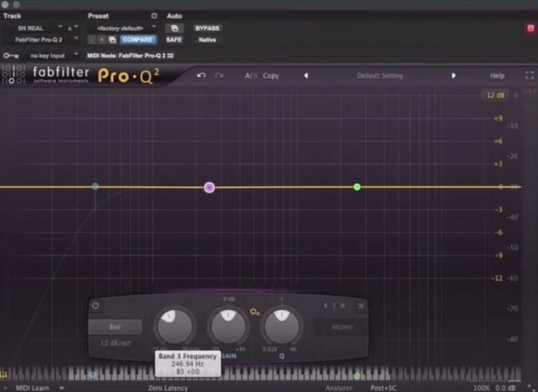This screenshot has width=538, height=392.
Task: Click copy preset settings icon beside COMPARE
Action: 112,40
